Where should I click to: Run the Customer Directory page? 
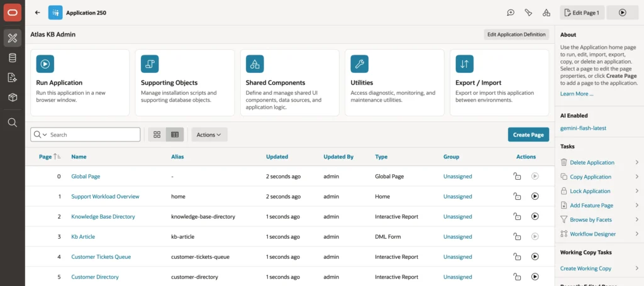coord(535,277)
